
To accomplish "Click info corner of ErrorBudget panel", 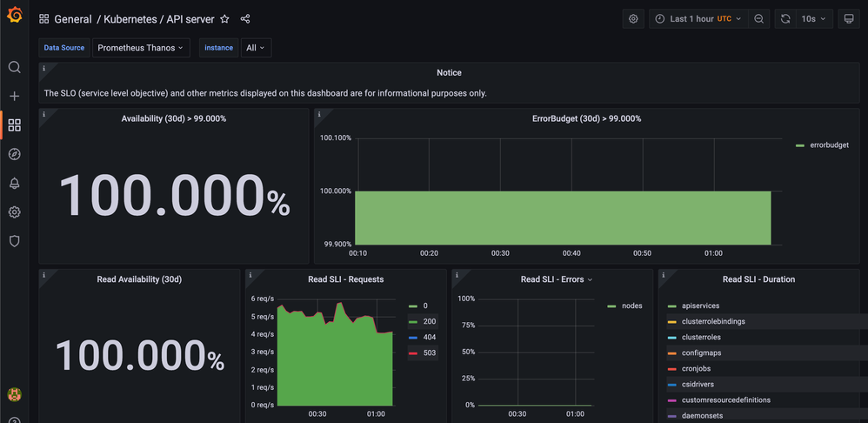I will (319, 114).
